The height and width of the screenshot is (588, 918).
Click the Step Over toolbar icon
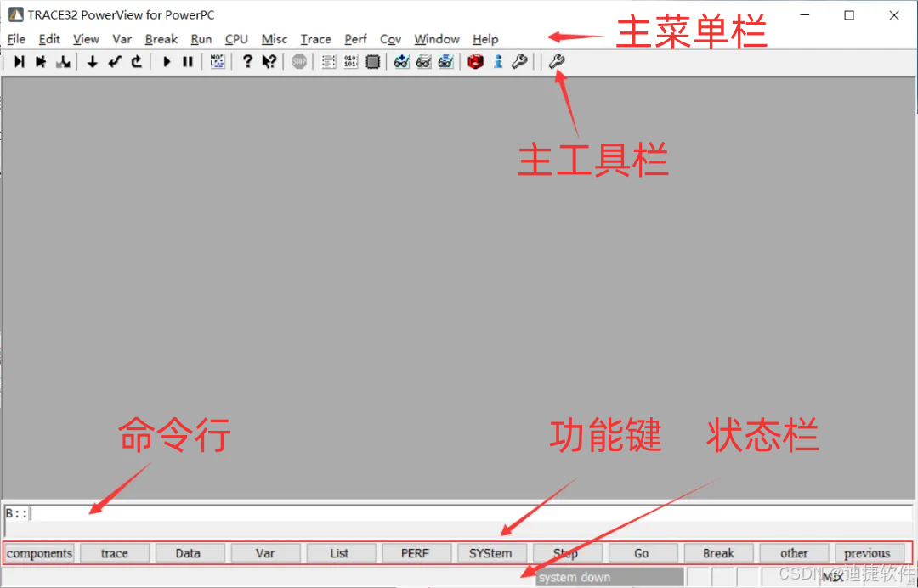tap(41, 61)
